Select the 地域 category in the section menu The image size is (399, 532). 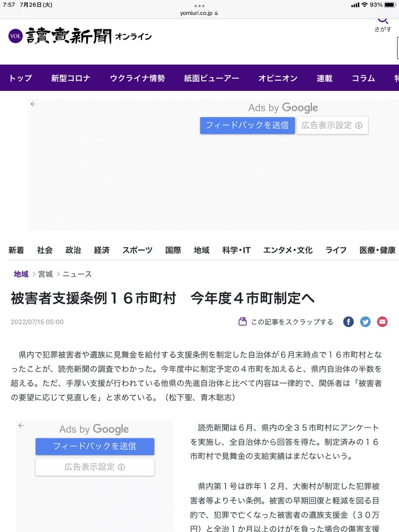tap(202, 250)
